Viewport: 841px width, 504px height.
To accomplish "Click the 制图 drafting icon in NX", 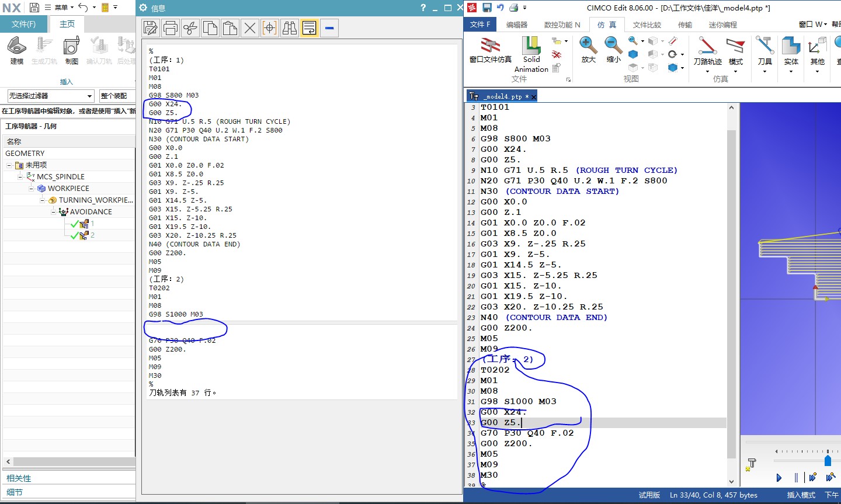I will coord(71,50).
